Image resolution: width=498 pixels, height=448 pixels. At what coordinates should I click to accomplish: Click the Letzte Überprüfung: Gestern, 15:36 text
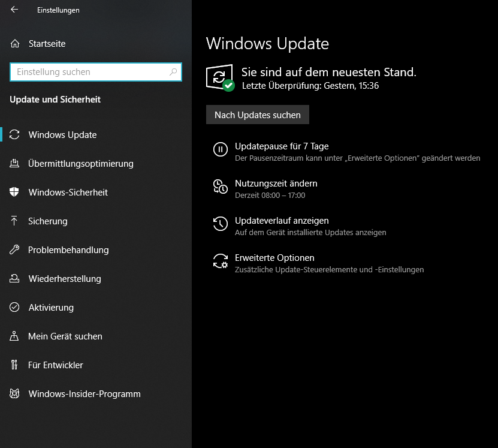pos(310,86)
